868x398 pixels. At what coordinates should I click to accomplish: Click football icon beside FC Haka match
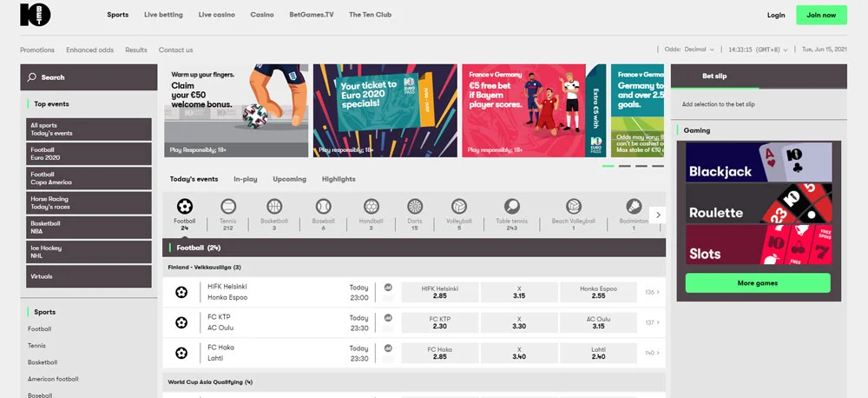pos(181,353)
